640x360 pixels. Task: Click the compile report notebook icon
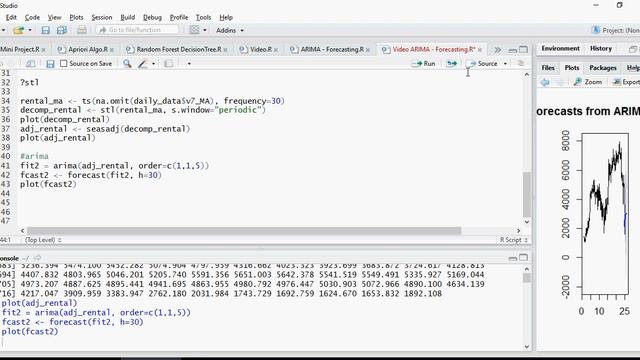pyautogui.click(x=168, y=64)
